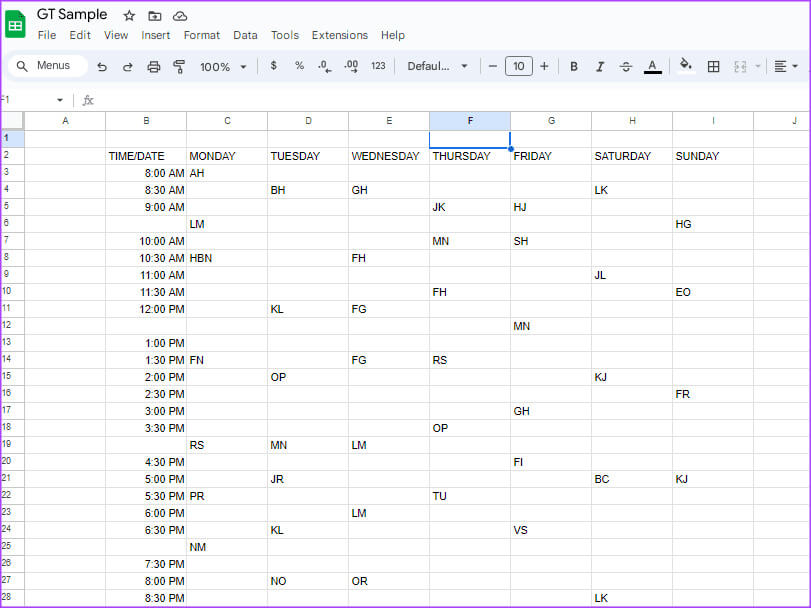This screenshot has height=608, width=811.
Task: Toggle italic formatting
Action: click(x=600, y=67)
